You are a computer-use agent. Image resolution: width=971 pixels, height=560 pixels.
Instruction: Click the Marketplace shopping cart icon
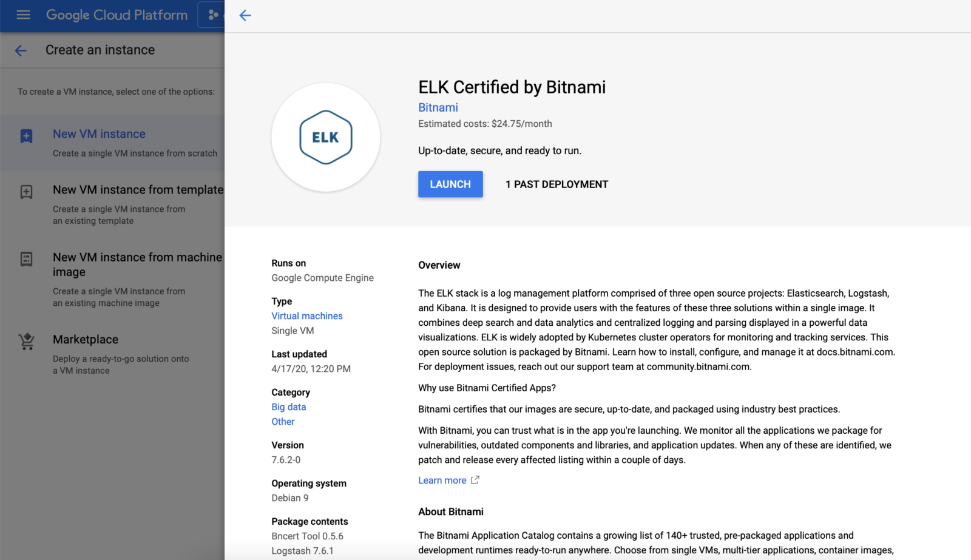[26, 342]
